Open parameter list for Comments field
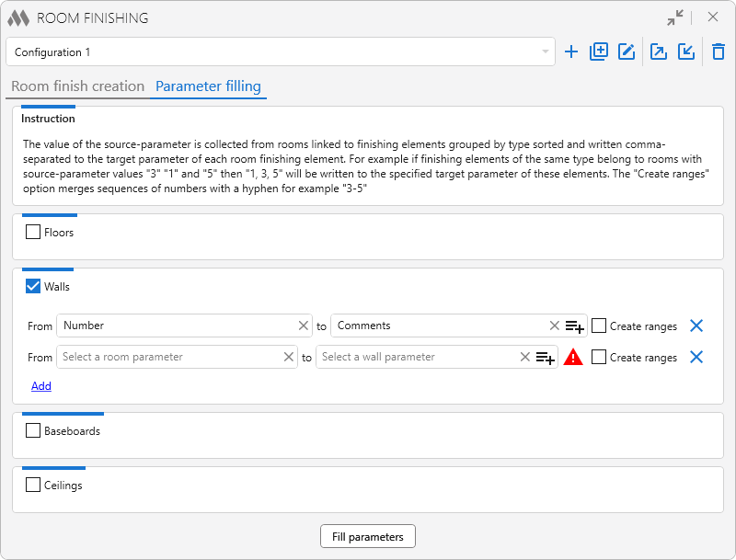 (575, 326)
